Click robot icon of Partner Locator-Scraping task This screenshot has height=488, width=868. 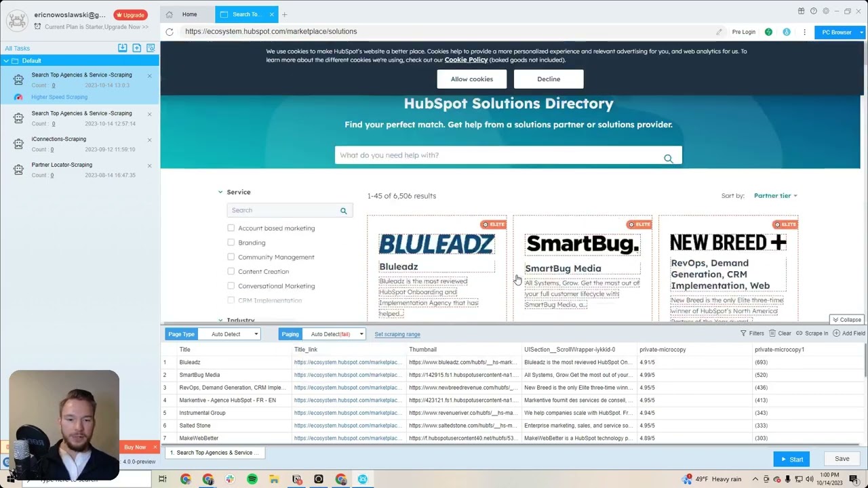pos(18,170)
